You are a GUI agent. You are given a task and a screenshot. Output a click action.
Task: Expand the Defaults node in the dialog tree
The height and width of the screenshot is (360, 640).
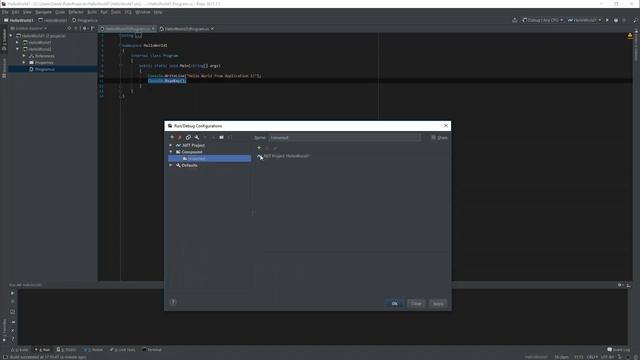click(171, 165)
